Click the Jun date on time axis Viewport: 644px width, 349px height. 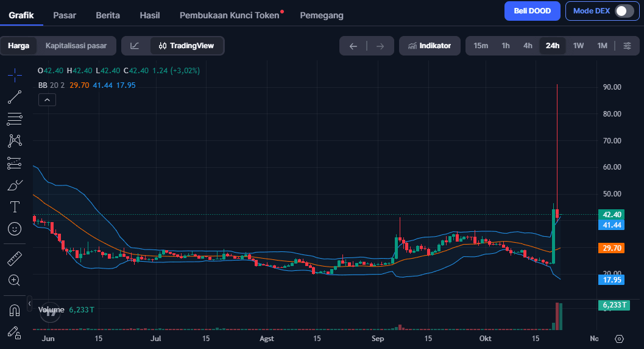pyautogui.click(x=48, y=339)
